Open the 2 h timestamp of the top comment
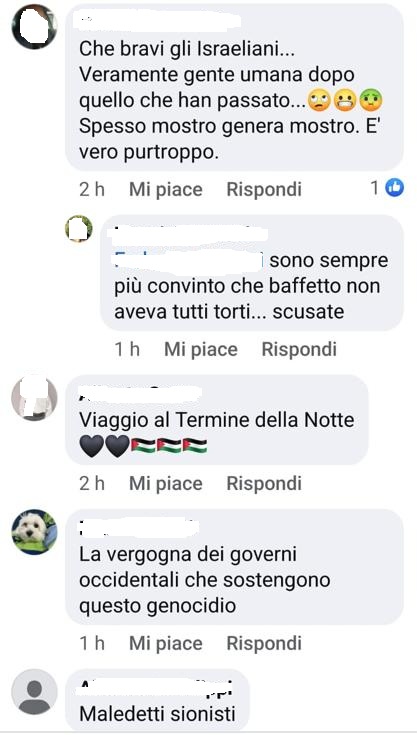417x735 pixels. click(92, 189)
